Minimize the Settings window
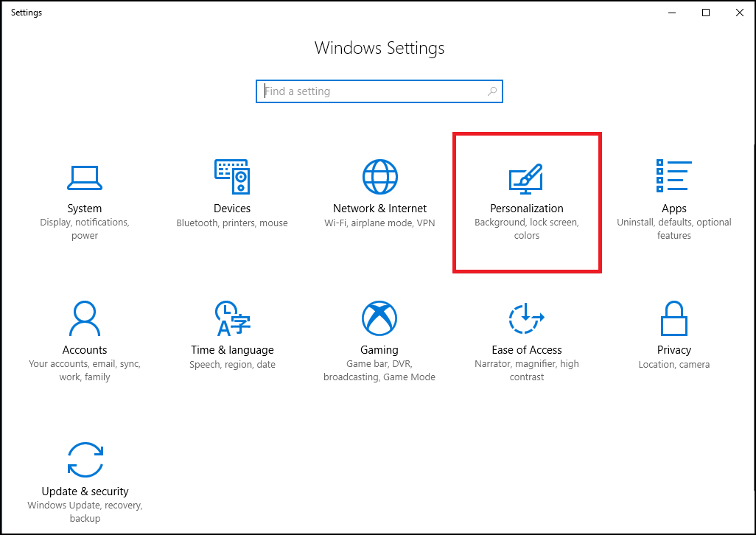Image resolution: width=756 pixels, height=535 pixels. [672, 13]
